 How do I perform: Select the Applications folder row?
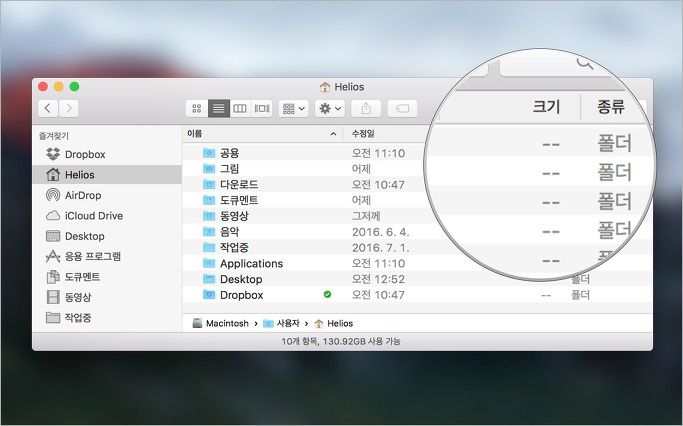tap(417, 263)
